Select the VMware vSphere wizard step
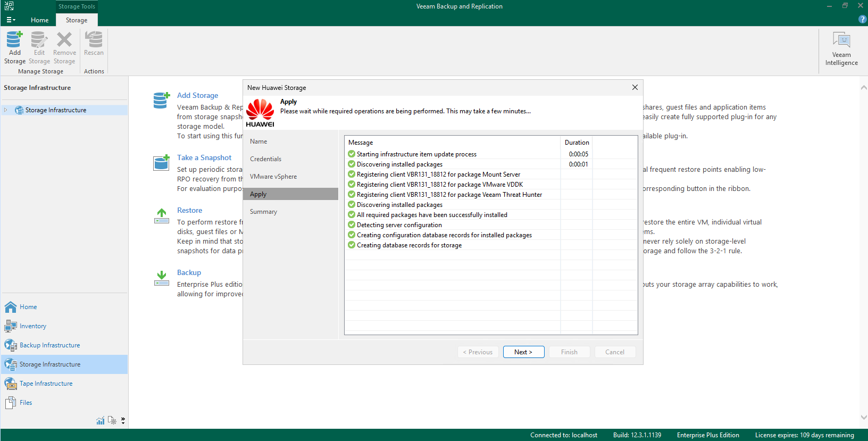868x441 pixels. click(x=290, y=177)
